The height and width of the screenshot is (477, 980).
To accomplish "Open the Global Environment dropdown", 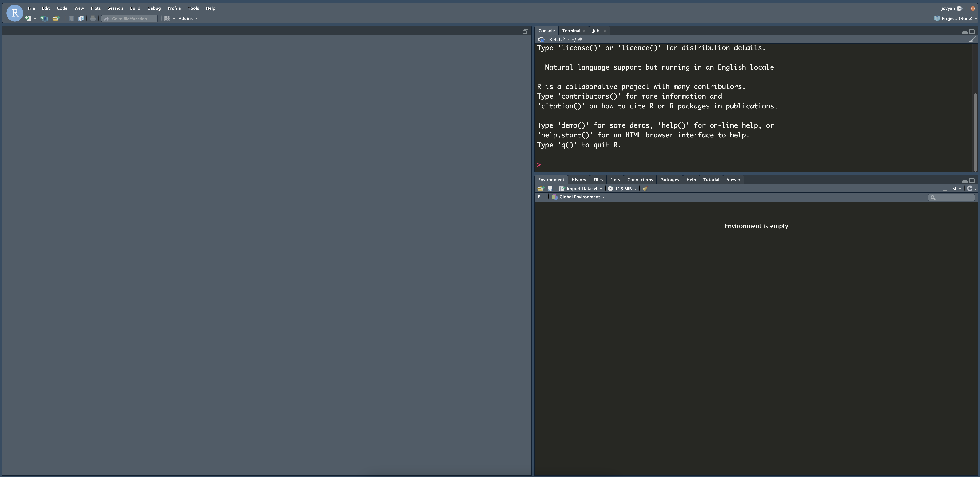I will 578,197.
